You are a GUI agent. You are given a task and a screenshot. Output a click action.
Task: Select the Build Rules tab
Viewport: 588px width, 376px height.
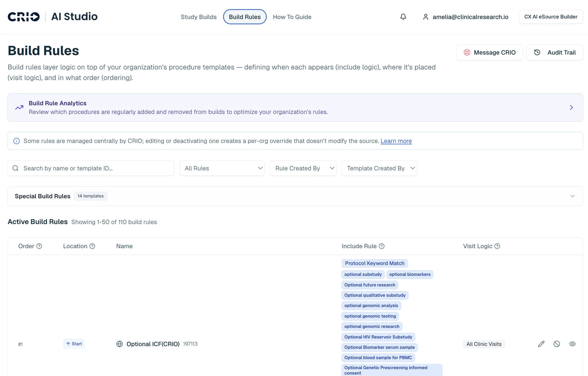(x=245, y=17)
